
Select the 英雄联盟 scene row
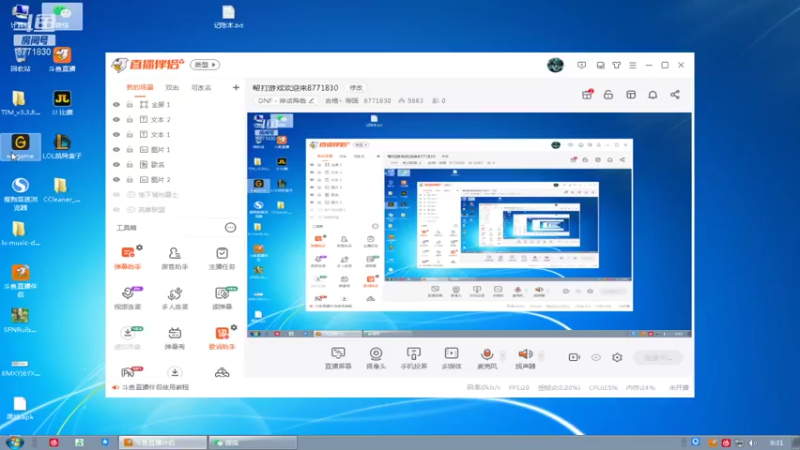click(x=176, y=210)
